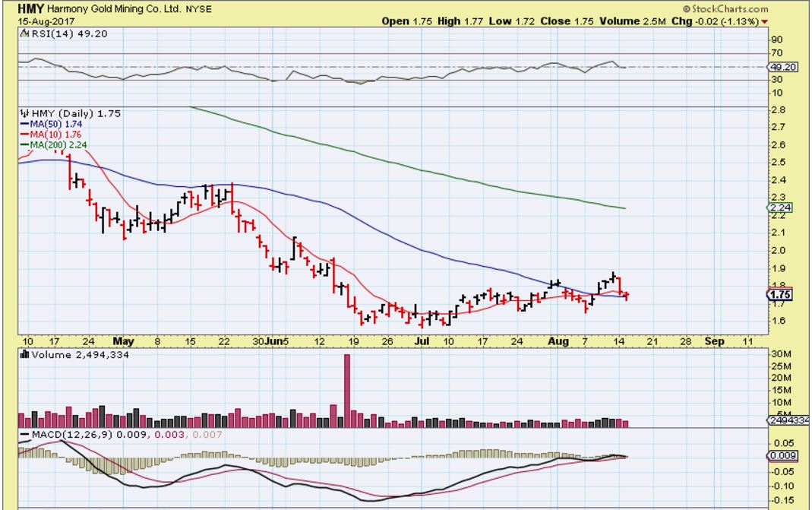Click the Volume bar icon in legend
This screenshot has height=510, width=812.
click(x=24, y=353)
